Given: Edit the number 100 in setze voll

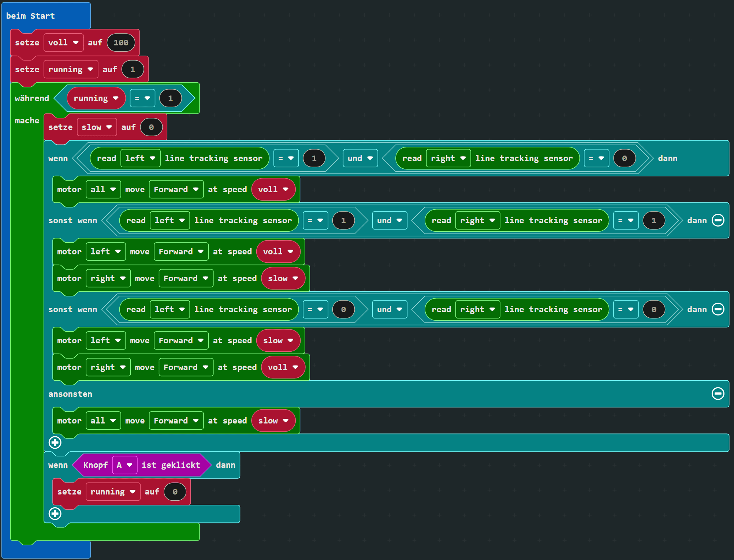Looking at the screenshot, I should (121, 42).
